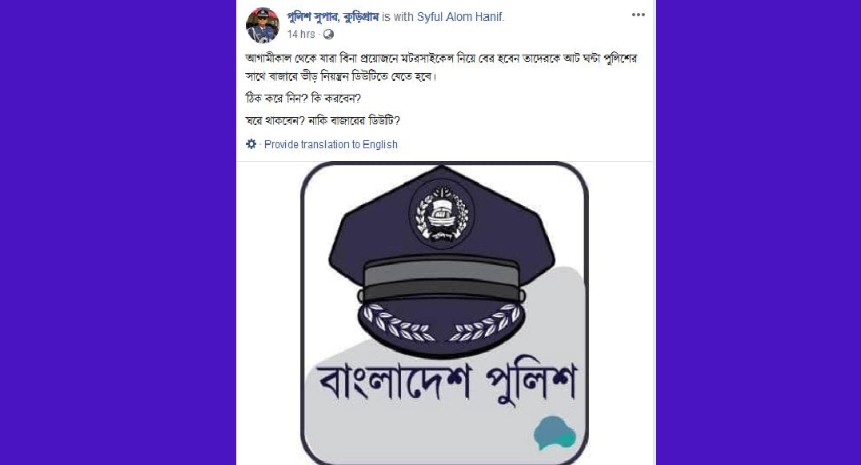Click the page's profile picture avatar
Screen dimensions: 861x465
(262, 25)
